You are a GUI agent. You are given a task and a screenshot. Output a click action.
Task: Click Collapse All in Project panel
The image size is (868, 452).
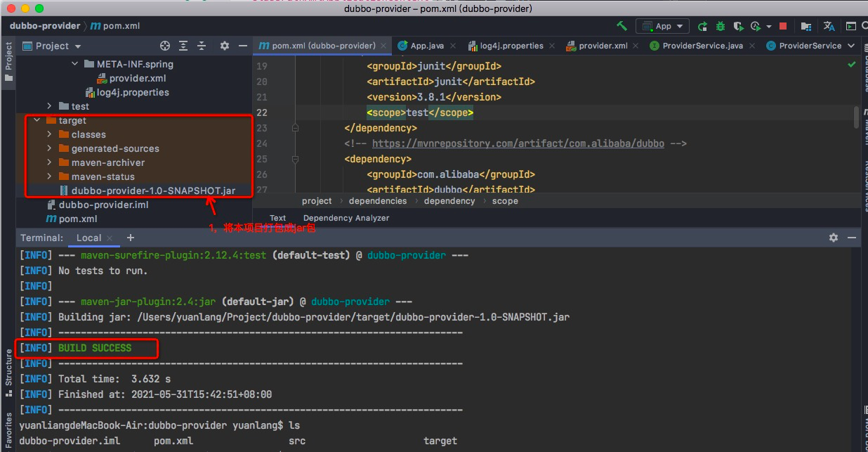201,46
